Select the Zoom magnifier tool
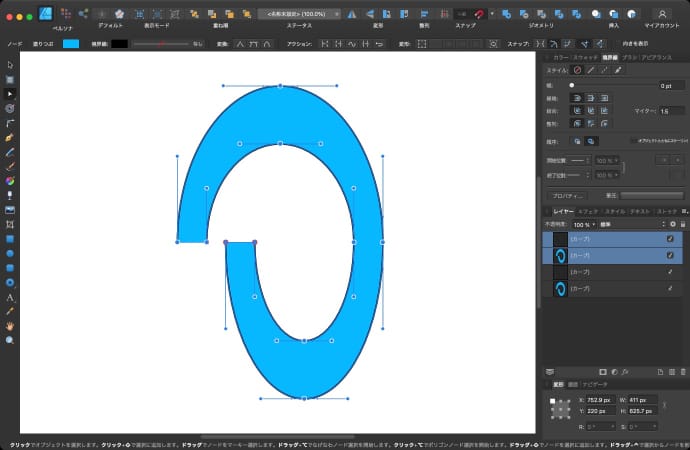This screenshot has height=450, width=690. 10,340
